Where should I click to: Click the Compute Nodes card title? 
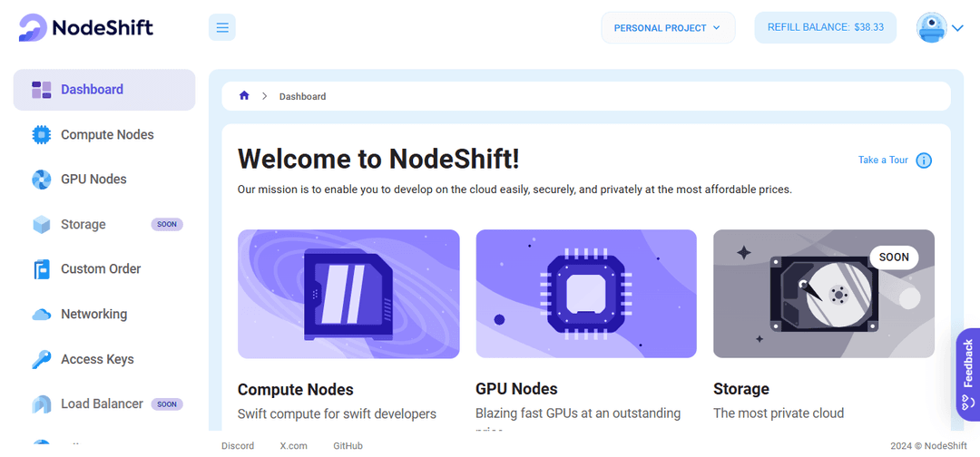[296, 390]
